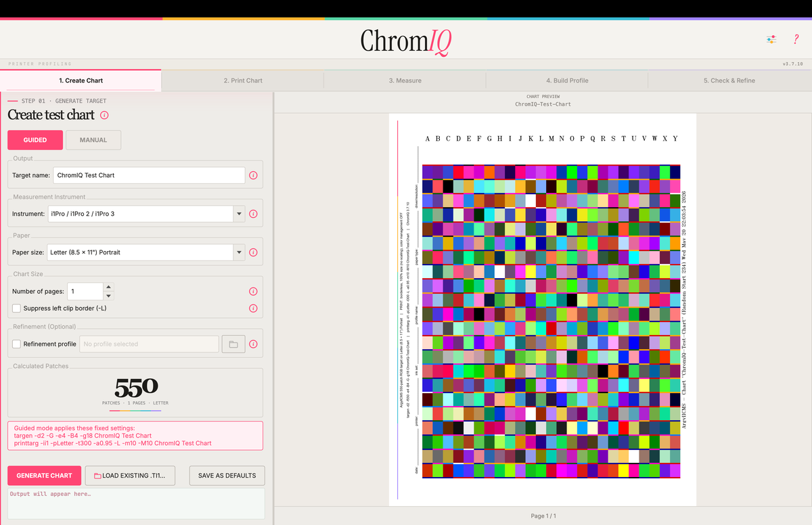Switch to Manual mode

click(x=93, y=140)
